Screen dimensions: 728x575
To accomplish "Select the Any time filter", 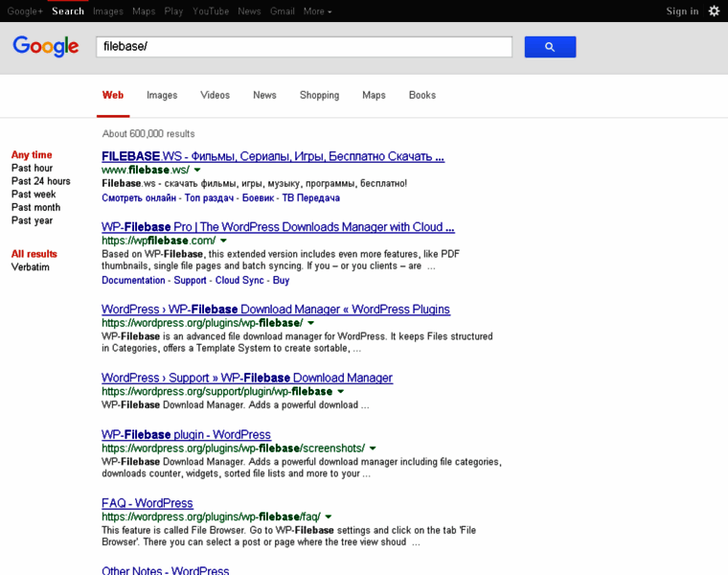I will (x=32, y=154).
